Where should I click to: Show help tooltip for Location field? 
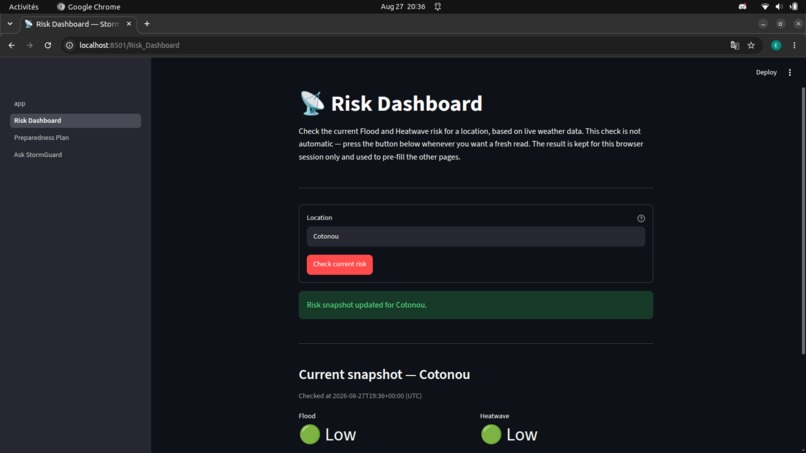coord(641,218)
